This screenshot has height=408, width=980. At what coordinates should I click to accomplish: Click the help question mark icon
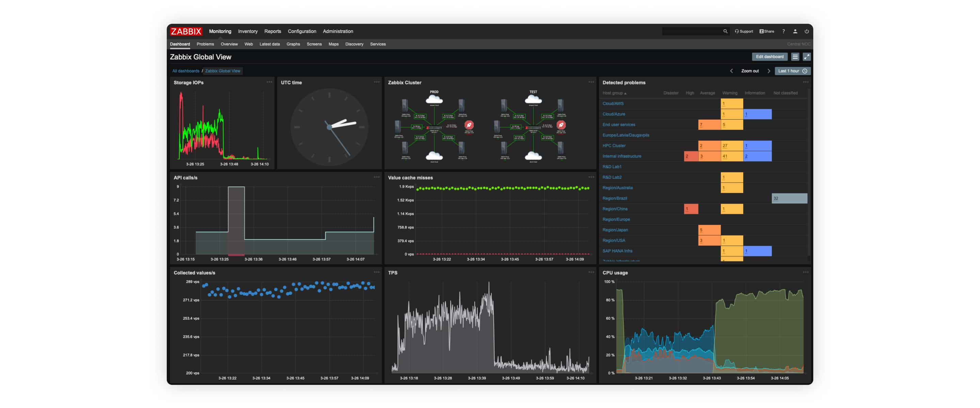click(783, 31)
